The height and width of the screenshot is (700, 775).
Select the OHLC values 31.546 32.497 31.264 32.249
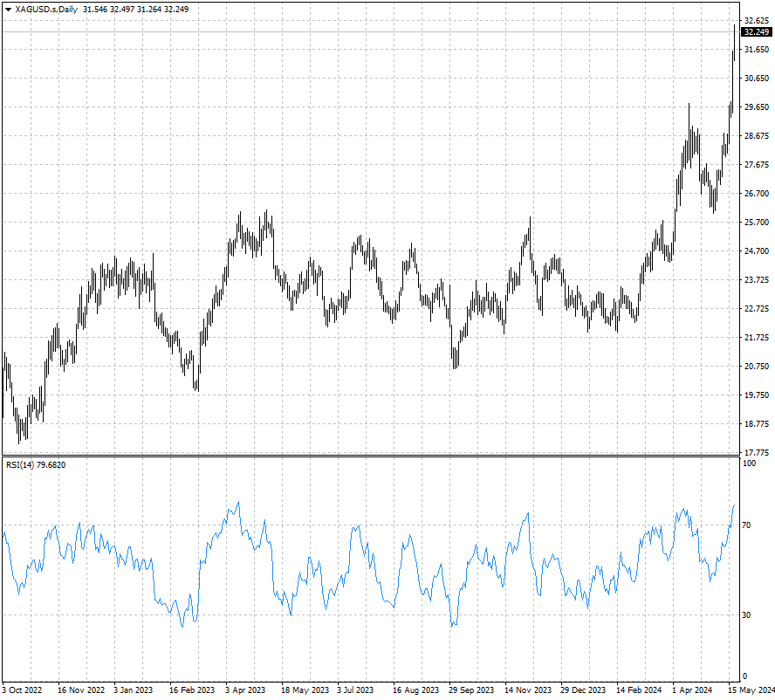pyautogui.click(x=136, y=10)
